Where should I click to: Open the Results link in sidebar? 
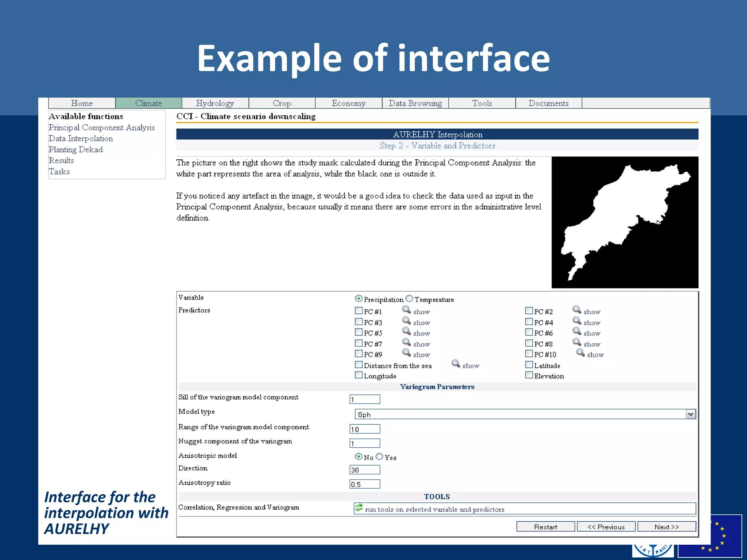[61, 160]
